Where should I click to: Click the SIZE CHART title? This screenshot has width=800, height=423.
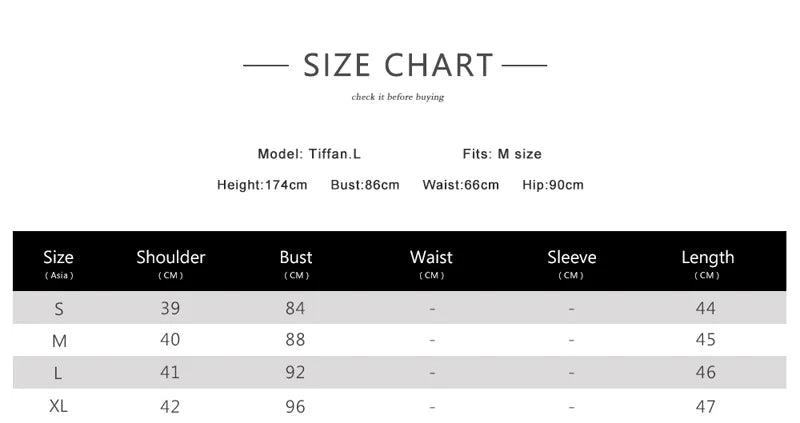pos(398,66)
